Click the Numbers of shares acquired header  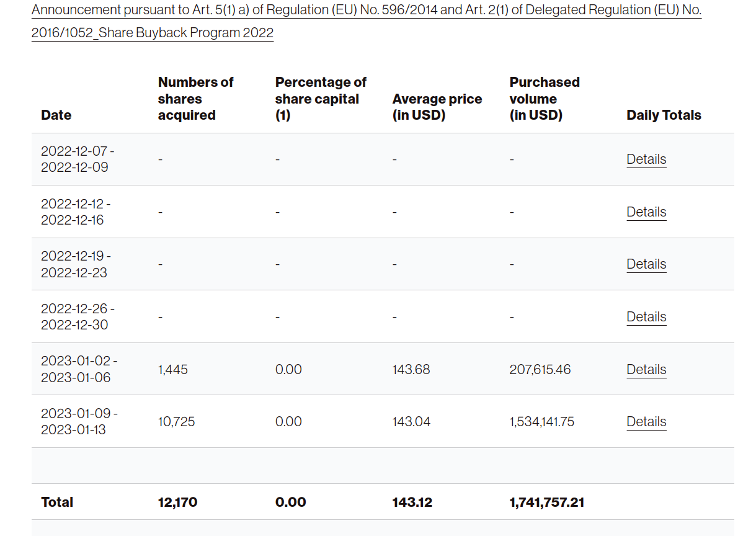click(195, 99)
